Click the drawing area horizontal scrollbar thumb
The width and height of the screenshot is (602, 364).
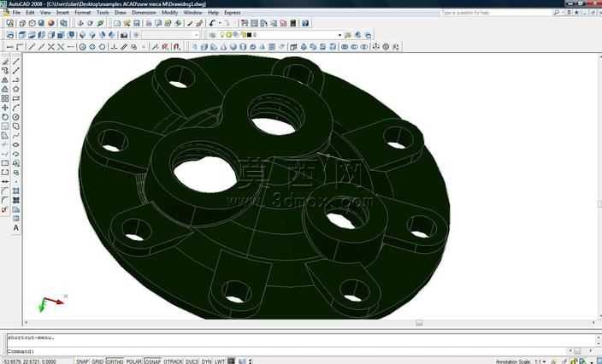click(419, 323)
